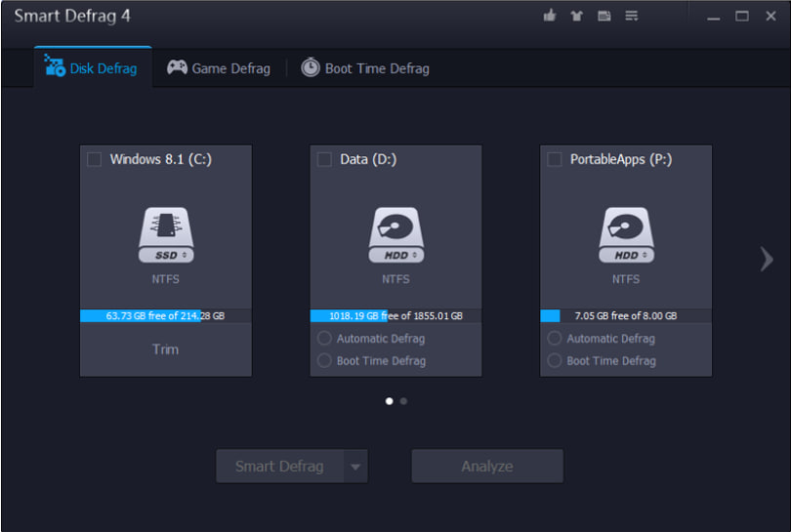Select the first page indicator dot
This screenshot has height=532, width=791.
[389, 401]
